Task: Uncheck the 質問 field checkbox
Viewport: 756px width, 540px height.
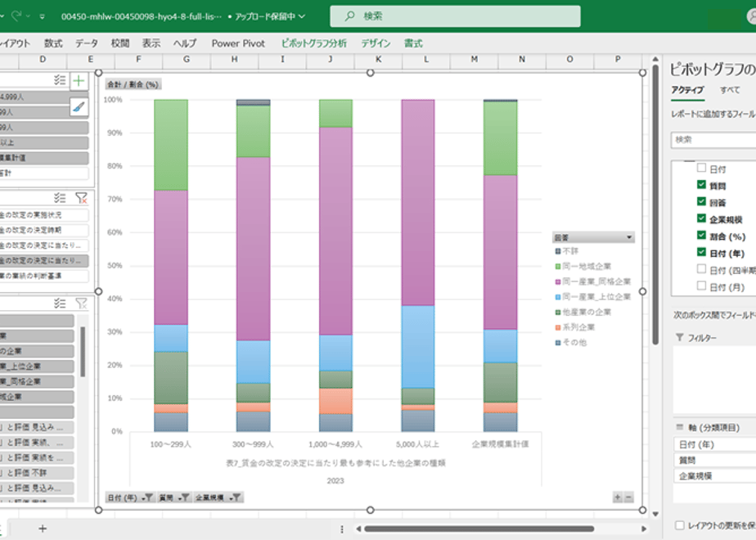Action: 701,185
